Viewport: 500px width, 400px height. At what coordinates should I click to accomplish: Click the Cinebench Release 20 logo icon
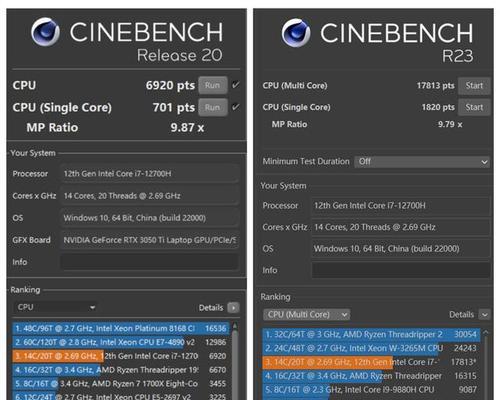(x=46, y=32)
